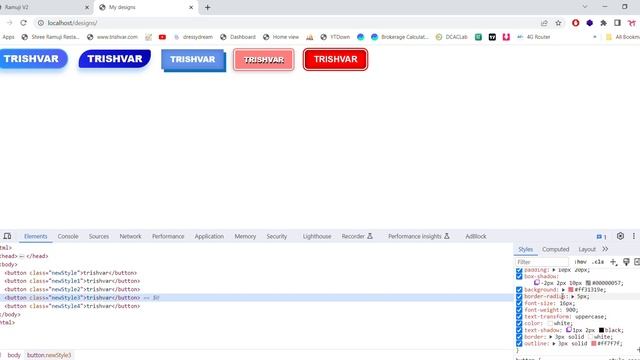
Task: Disable the border-radius property checkbox
Action: tap(519, 297)
